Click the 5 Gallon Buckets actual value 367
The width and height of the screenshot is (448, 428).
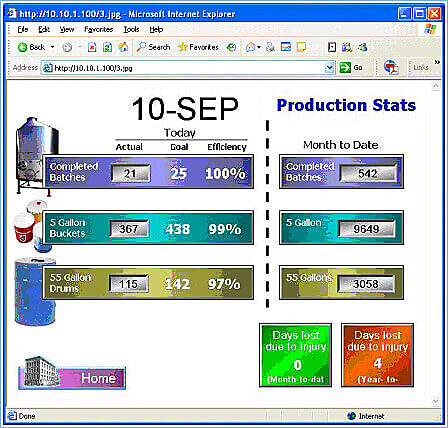(x=129, y=229)
